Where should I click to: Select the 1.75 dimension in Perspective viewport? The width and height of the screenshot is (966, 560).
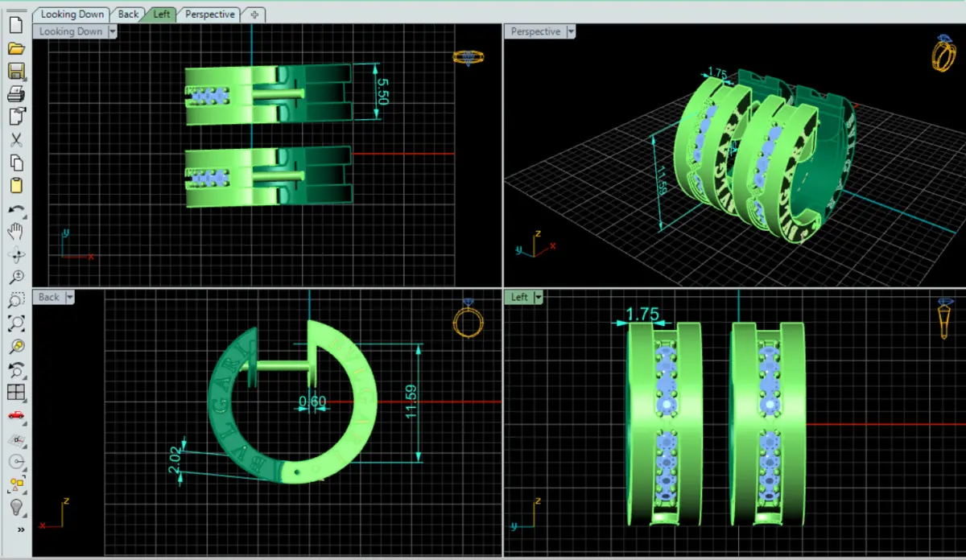pos(717,74)
